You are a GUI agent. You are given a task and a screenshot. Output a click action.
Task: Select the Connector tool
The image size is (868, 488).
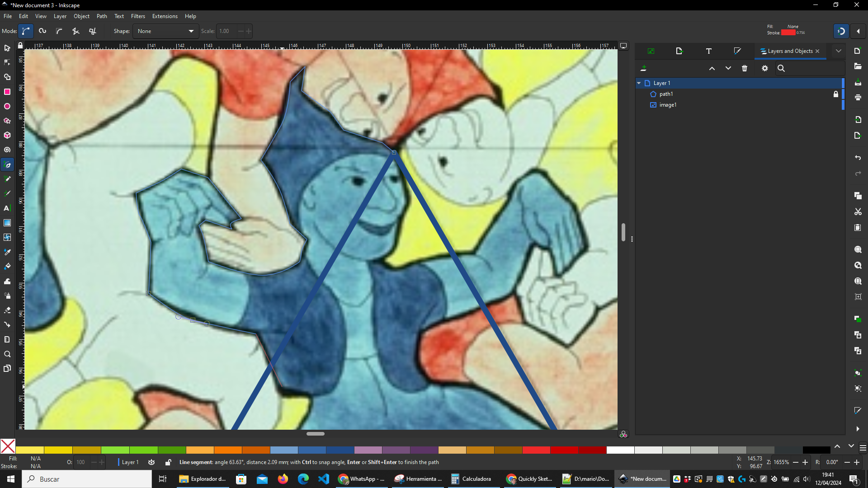tap(7, 324)
